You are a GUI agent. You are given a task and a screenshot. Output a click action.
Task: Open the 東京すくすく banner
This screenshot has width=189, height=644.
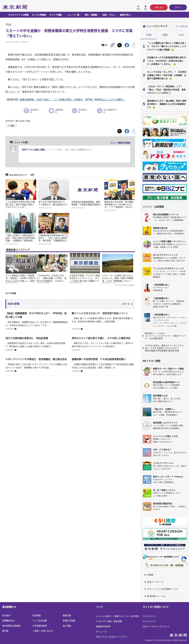coord(165,121)
